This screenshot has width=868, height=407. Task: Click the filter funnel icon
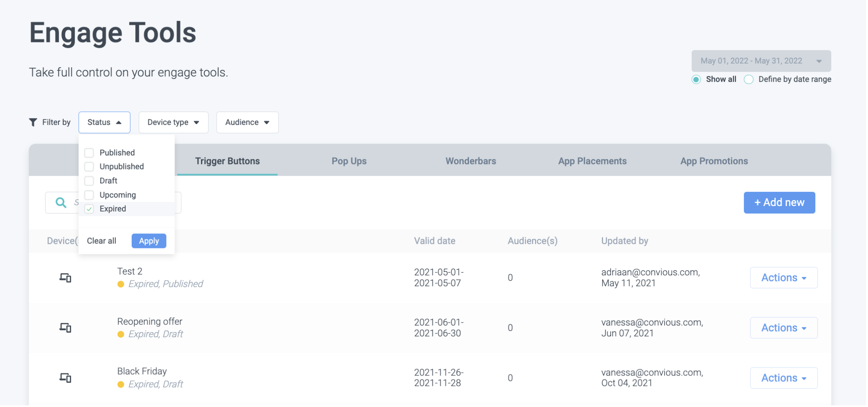pyautogui.click(x=33, y=122)
